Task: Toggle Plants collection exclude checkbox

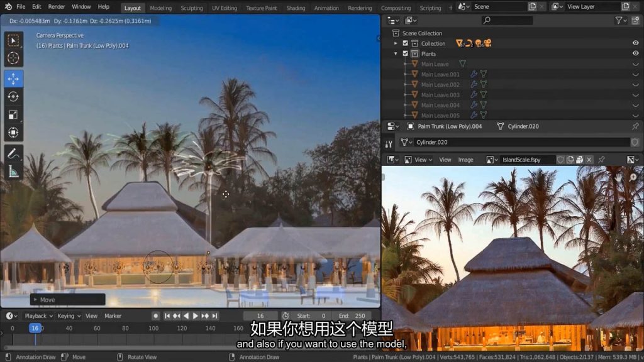Action: tap(406, 53)
